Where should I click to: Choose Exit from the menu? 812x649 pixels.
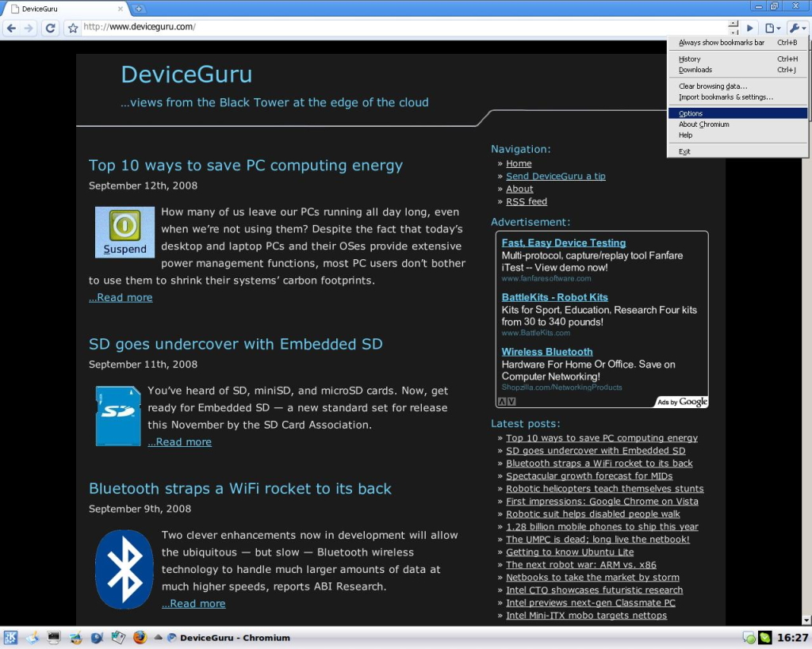coord(738,151)
